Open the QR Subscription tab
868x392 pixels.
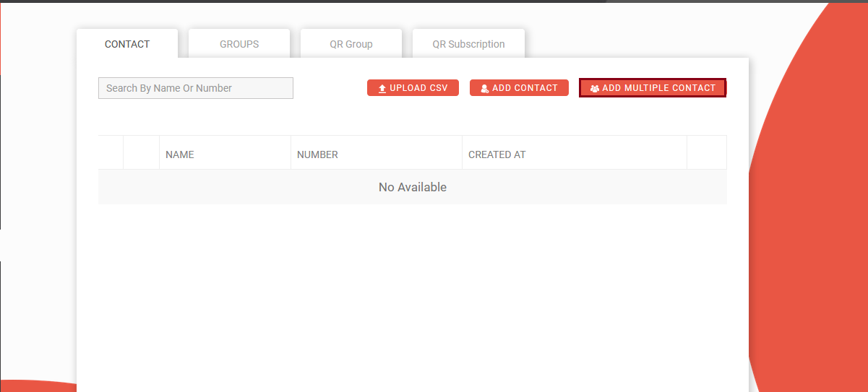click(x=468, y=44)
